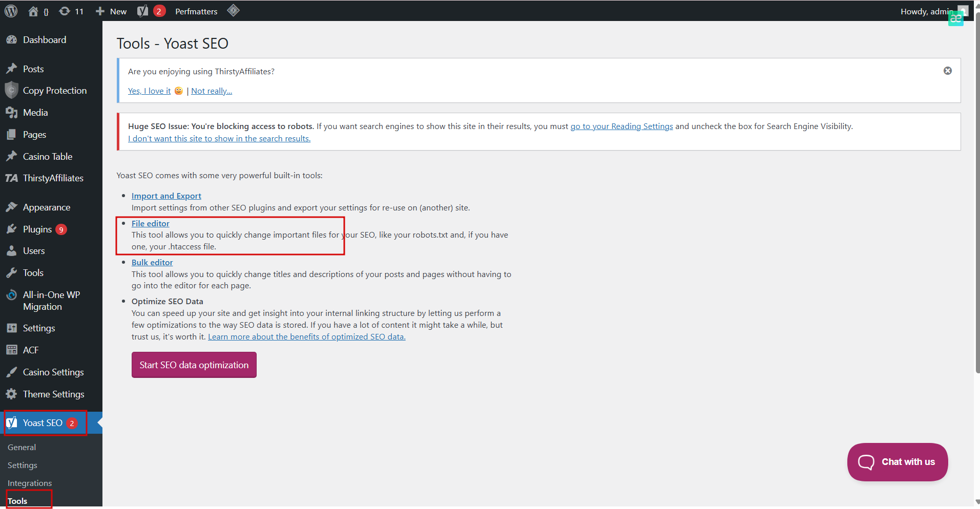Select Tools under the Yoast SEO submenu
980x509 pixels.
pos(17,501)
